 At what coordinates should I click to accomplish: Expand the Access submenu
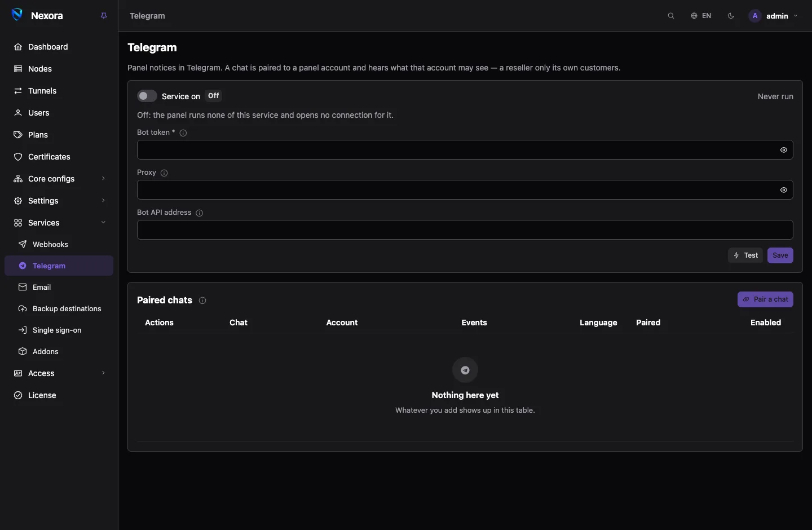[x=59, y=373]
